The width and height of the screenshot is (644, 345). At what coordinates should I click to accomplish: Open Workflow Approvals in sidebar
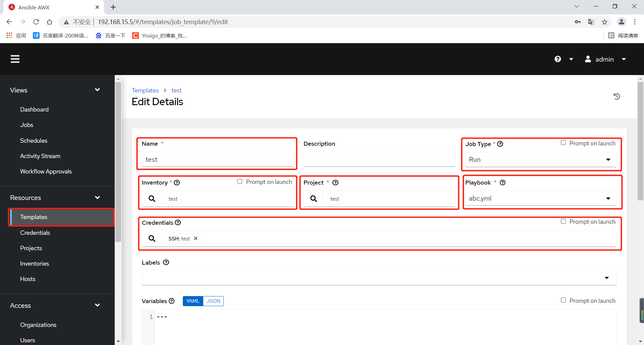pos(46,171)
